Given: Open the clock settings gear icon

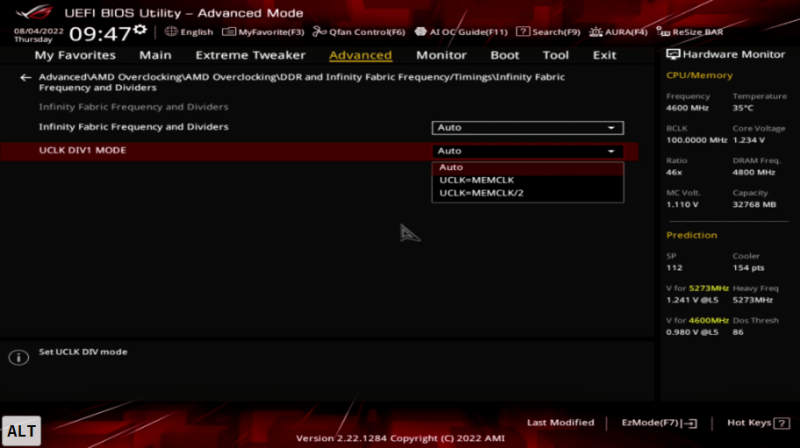Looking at the screenshot, I should click(x=140, y=30).
